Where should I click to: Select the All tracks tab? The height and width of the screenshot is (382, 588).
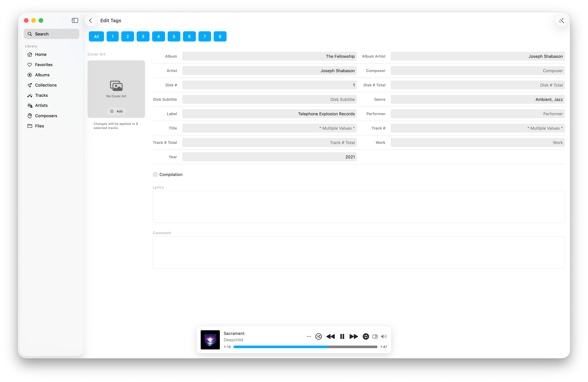click(x=96, y=36)
